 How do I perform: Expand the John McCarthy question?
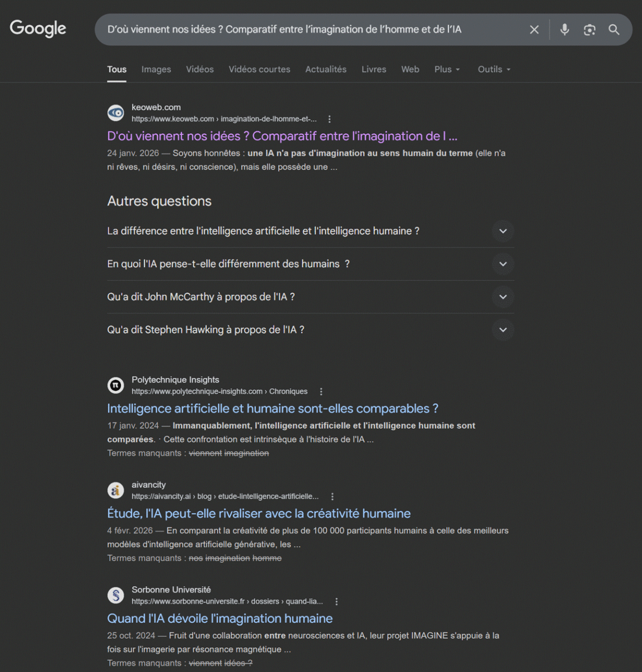click(503, 297)
